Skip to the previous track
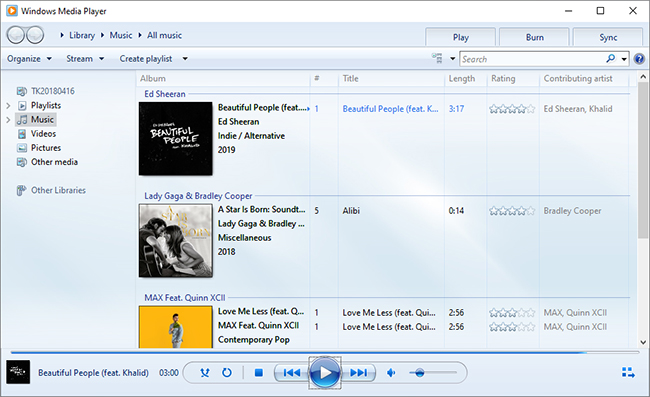Screen dimensions: 650x397 tap(291, 373)
